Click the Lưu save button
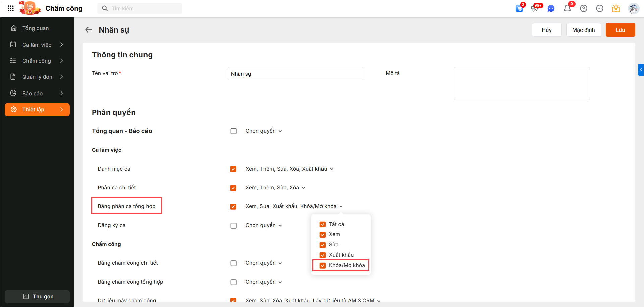This screenshot has height=307, width=644. point(620,30)
